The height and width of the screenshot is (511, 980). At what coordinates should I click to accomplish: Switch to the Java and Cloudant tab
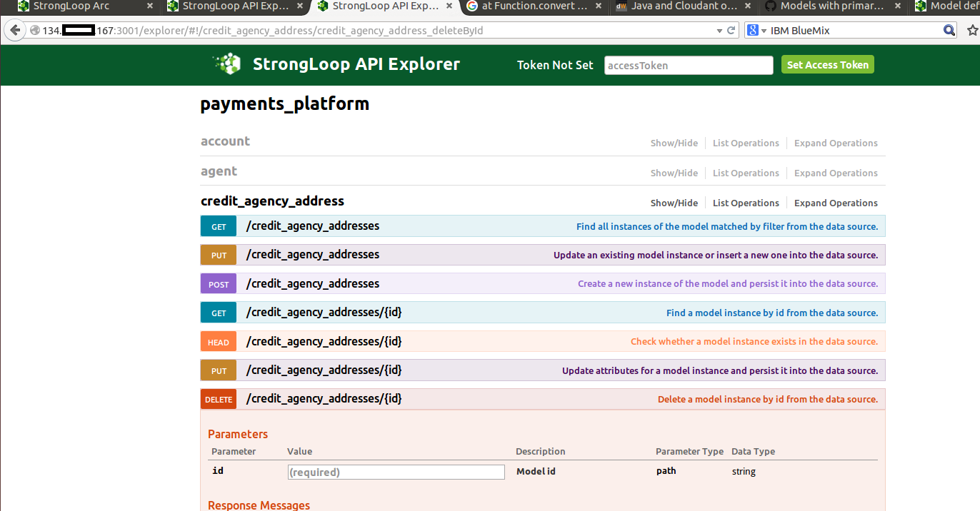pos(686,6)
